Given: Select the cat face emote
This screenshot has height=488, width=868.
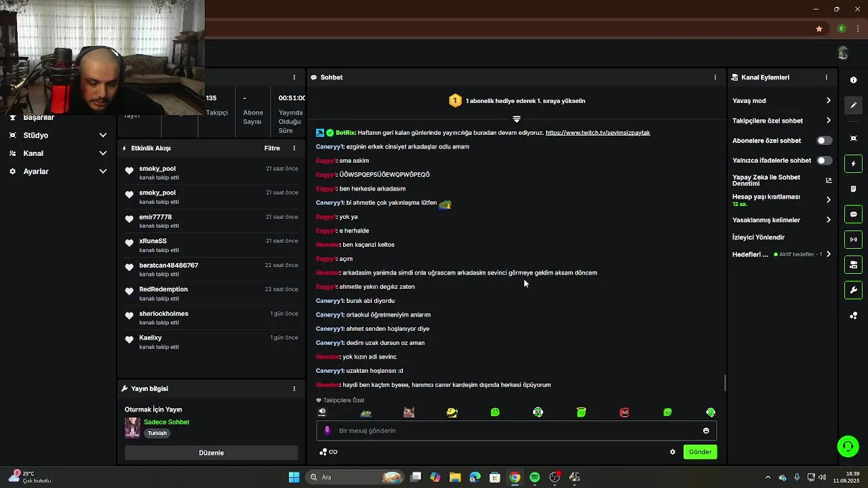Looking at the screenshot, I should coord(409,412).
